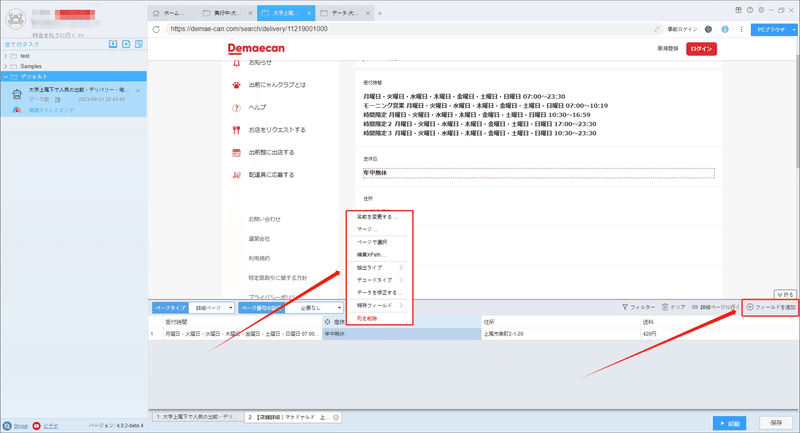
Task: Choose データを修正する in context menu
Action: click(379, 293)
